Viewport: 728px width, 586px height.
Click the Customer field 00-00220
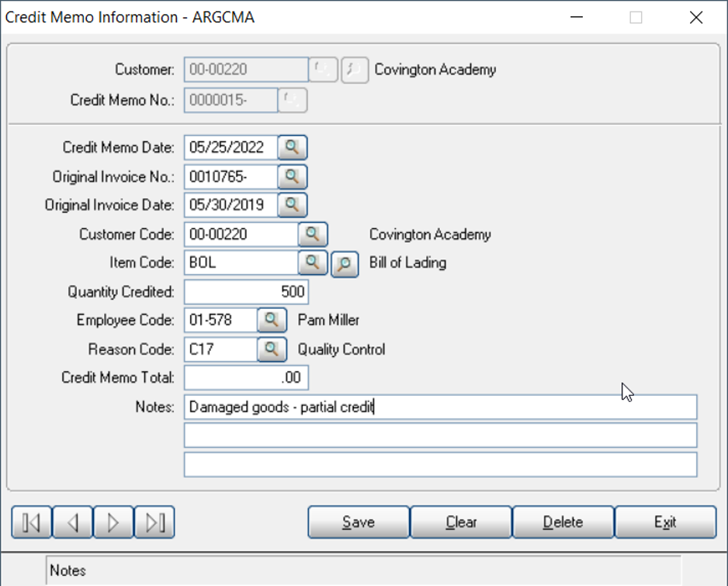(x=246, y=70)
